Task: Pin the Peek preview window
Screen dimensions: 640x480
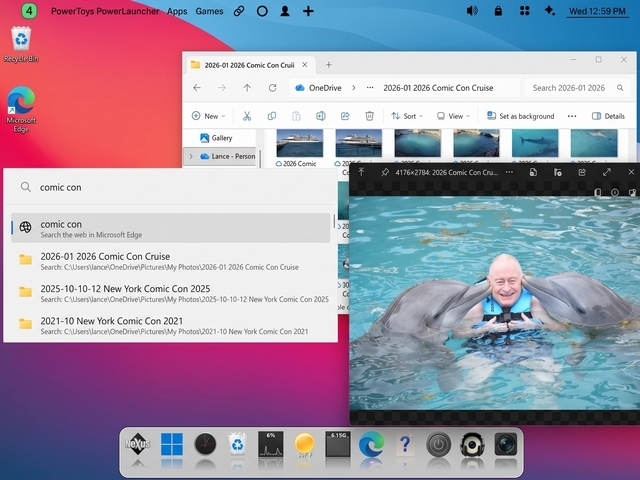Action: click(385, 172)
